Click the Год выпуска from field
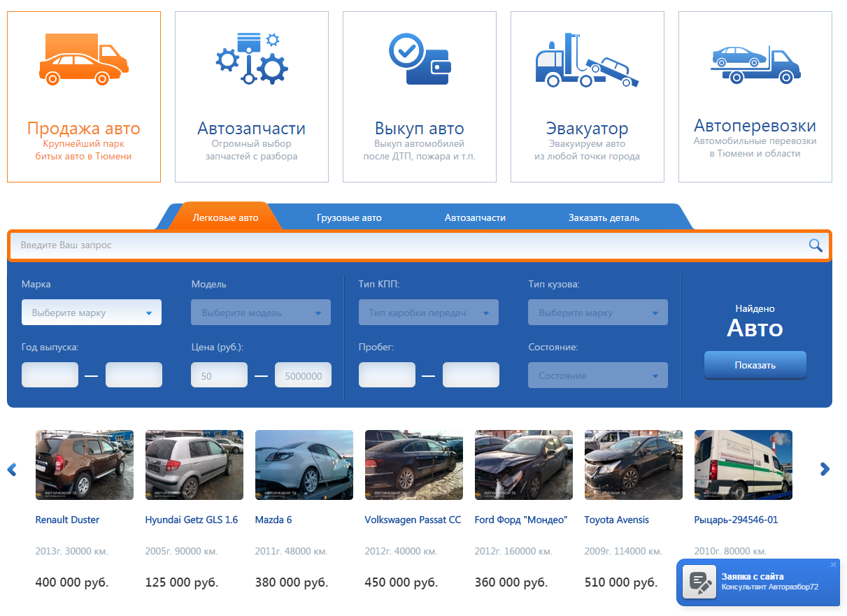Viewport: 847px width, 616px height. click(50, 375)
